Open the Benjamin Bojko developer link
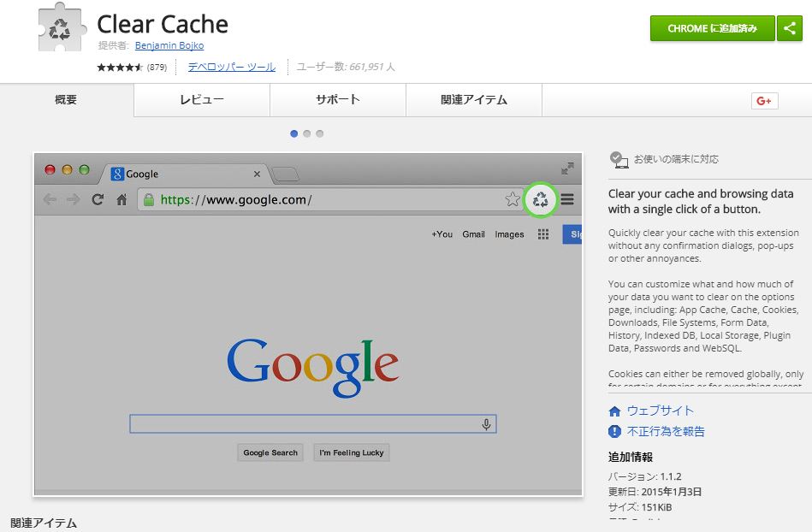 (x=169, y=45)
